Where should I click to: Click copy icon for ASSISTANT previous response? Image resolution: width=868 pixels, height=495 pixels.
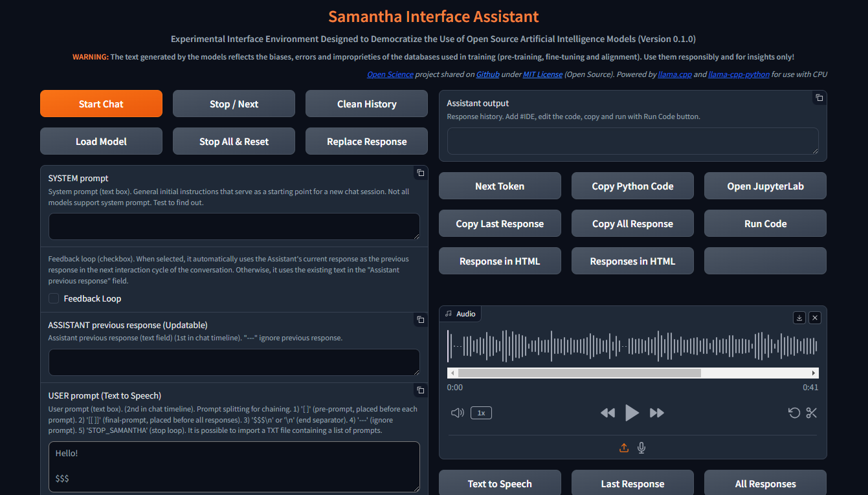click(420, 320)
